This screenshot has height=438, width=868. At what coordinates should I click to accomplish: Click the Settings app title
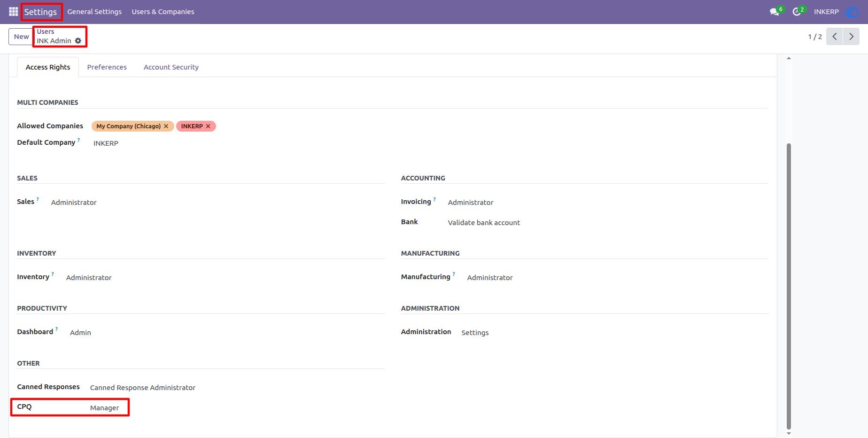click(x=40, y=12)
